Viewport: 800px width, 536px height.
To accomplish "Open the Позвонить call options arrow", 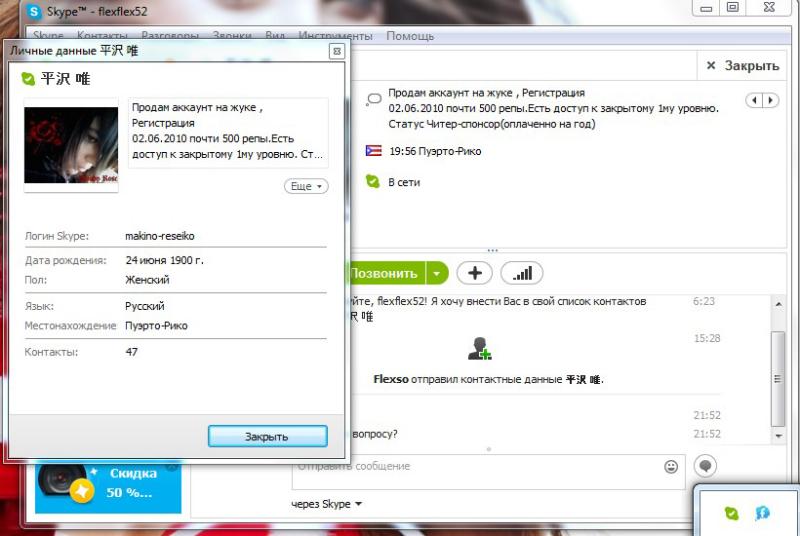I will 436,273.
